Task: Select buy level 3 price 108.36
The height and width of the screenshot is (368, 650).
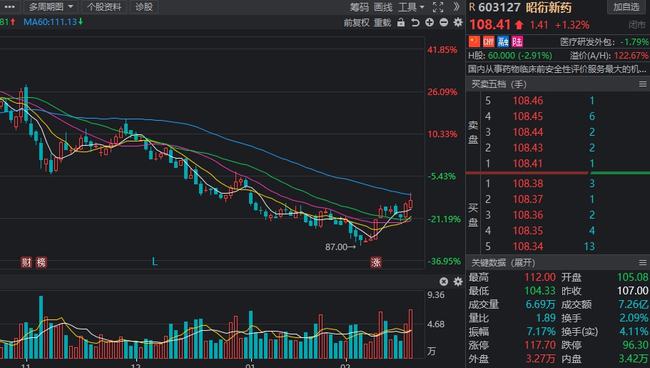Action: [528, 215]
